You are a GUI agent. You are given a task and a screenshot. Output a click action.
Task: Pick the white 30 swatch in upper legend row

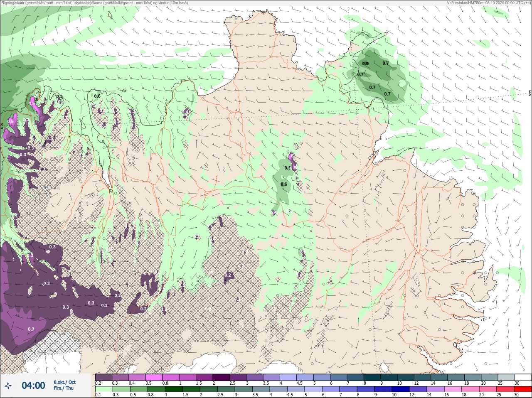click(523, 377)
